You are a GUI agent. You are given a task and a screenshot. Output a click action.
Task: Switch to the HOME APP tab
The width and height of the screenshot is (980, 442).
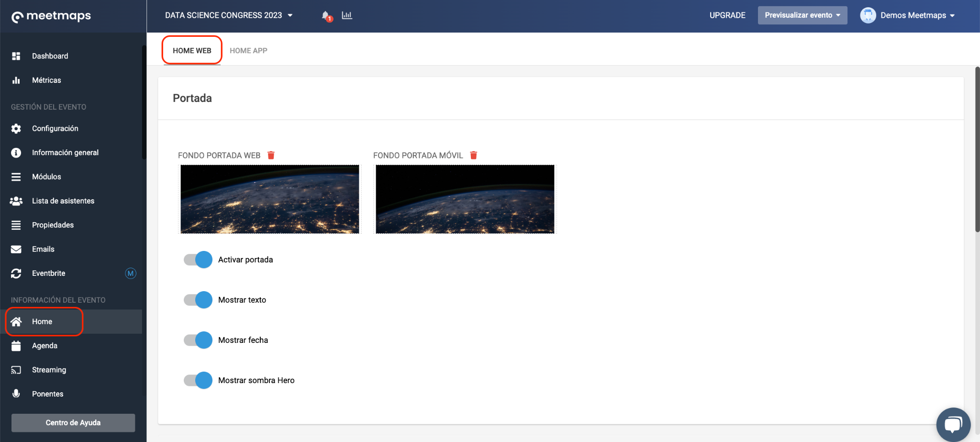(x=248, y=50)
